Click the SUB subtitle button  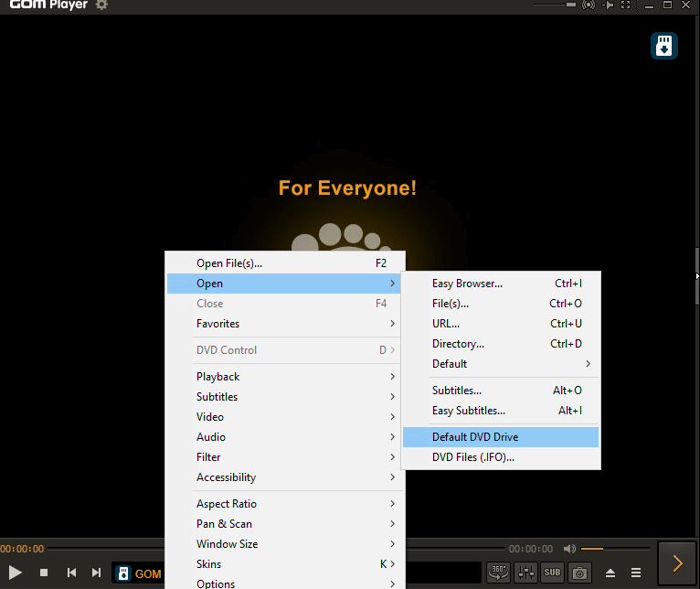point(552,573)
